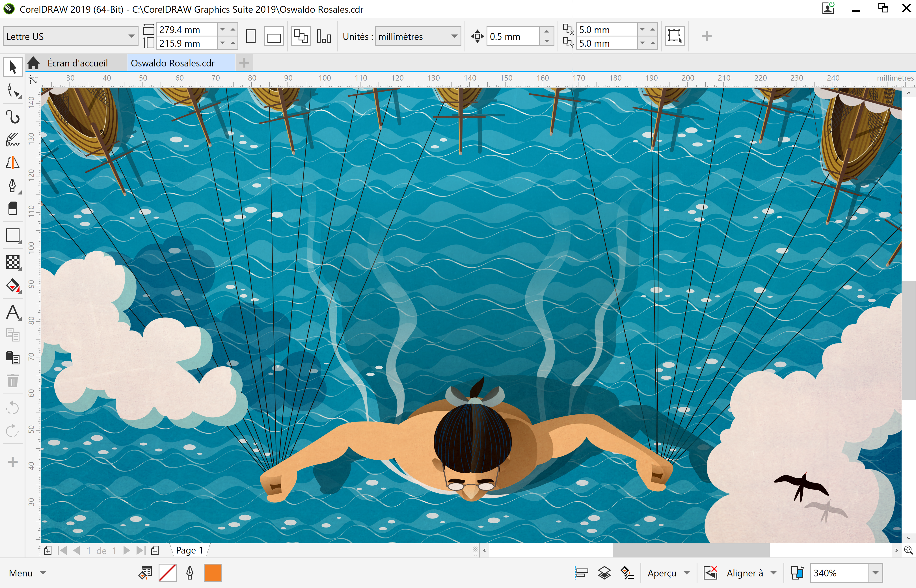Switch to the Écran d'accueil tab

pos(77,63)
